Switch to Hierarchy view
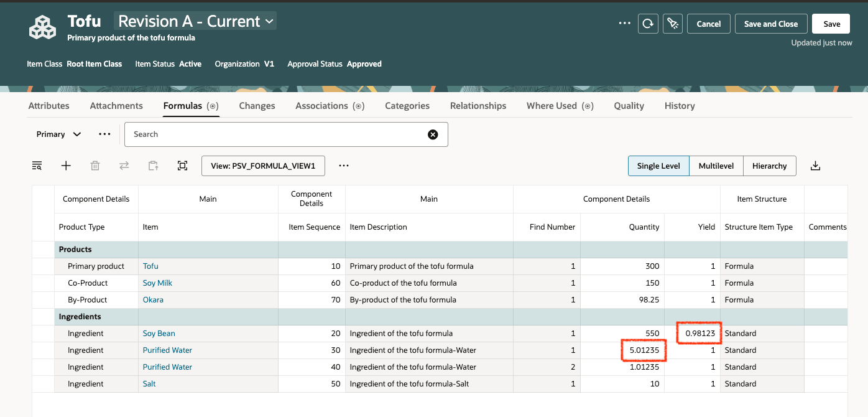The width and height of the screenshot is (868, 417). (x=770, y=166)
